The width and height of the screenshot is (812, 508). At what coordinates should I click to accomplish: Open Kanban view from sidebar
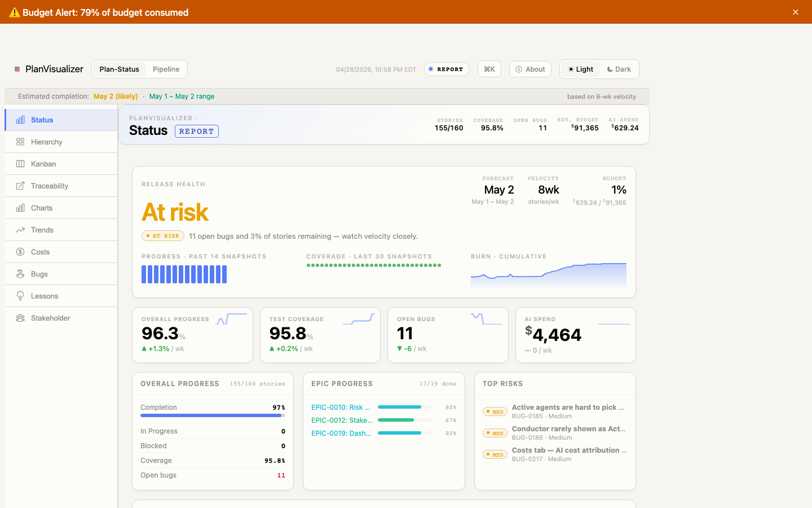(61, 164)
